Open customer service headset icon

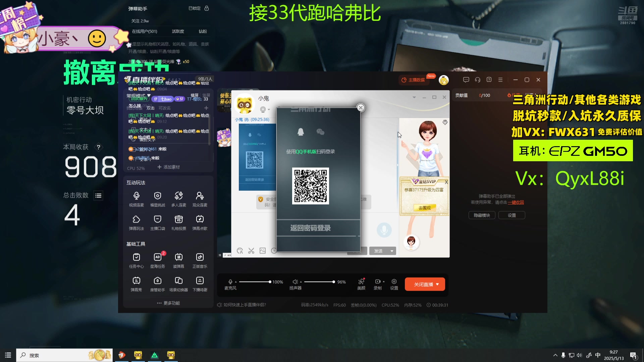click(x=478, y=80)
